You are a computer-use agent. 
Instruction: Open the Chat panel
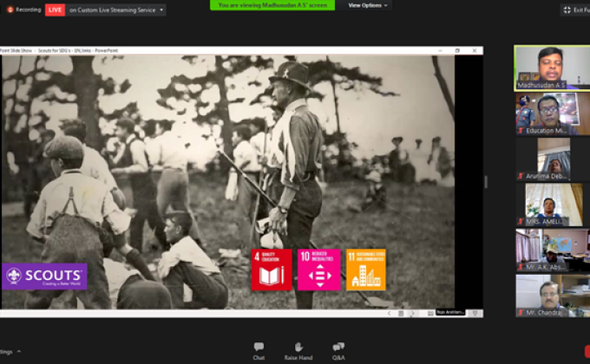pos(259,348)
